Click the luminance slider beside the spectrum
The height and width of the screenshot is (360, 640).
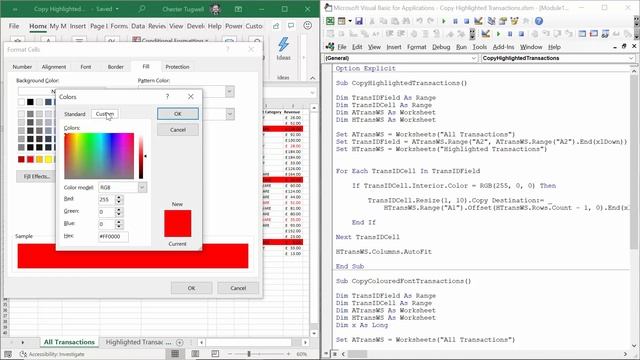pyautogui.click(x=141, y=156)
